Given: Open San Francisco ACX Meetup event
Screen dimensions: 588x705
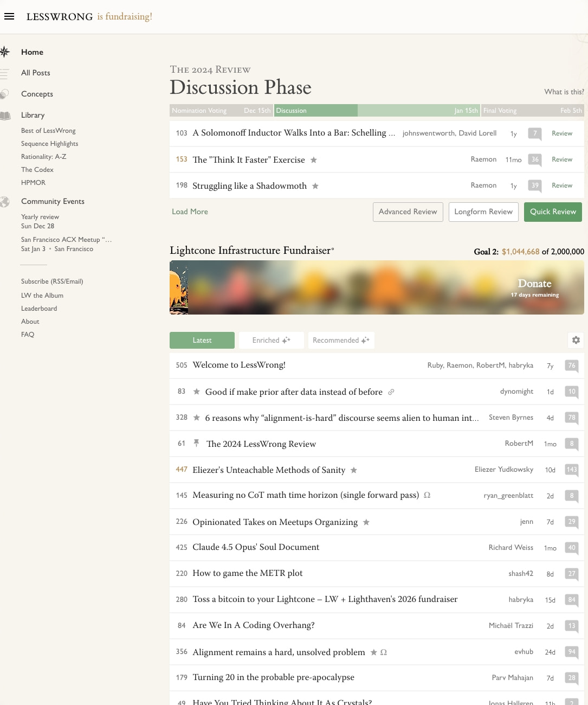Looking at the screenshot, I should pyautogui.click(x=66, y=244).
